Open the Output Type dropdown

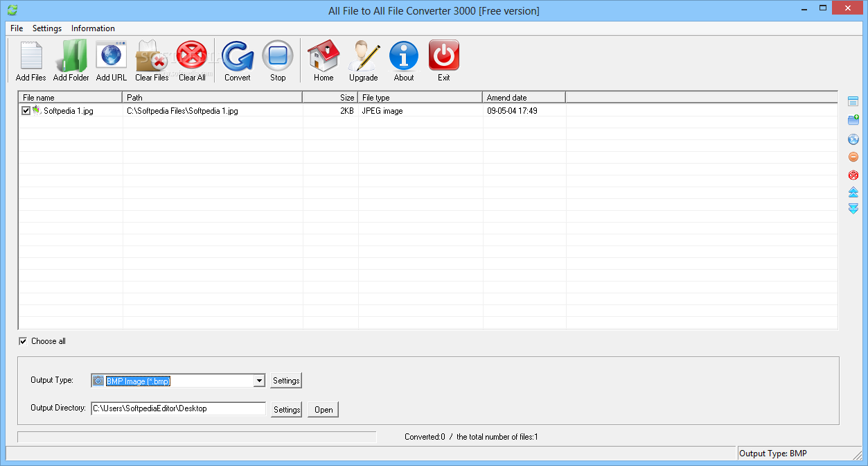pyautogui.click(x=259, y=380)
